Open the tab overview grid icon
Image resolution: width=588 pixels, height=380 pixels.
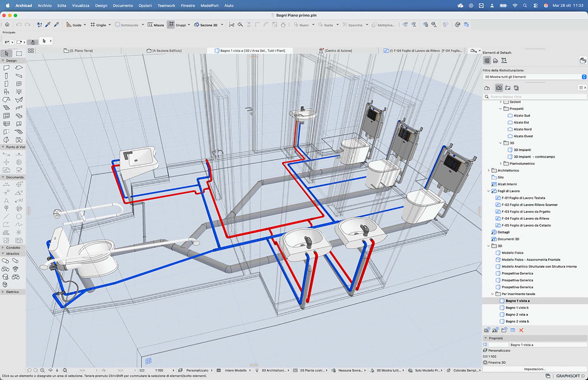point(31,50)
